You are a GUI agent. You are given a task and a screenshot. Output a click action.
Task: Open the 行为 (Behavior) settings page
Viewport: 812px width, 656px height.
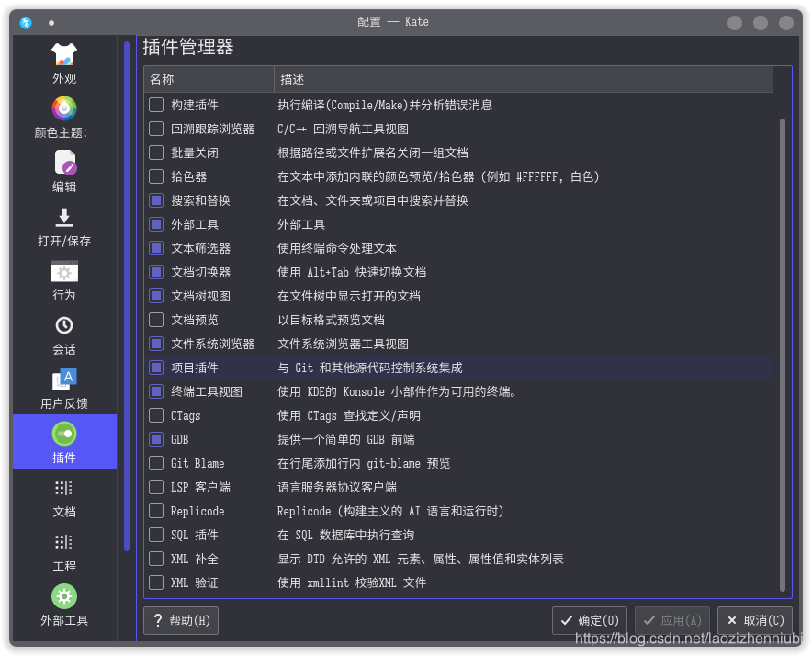point(64,281)
